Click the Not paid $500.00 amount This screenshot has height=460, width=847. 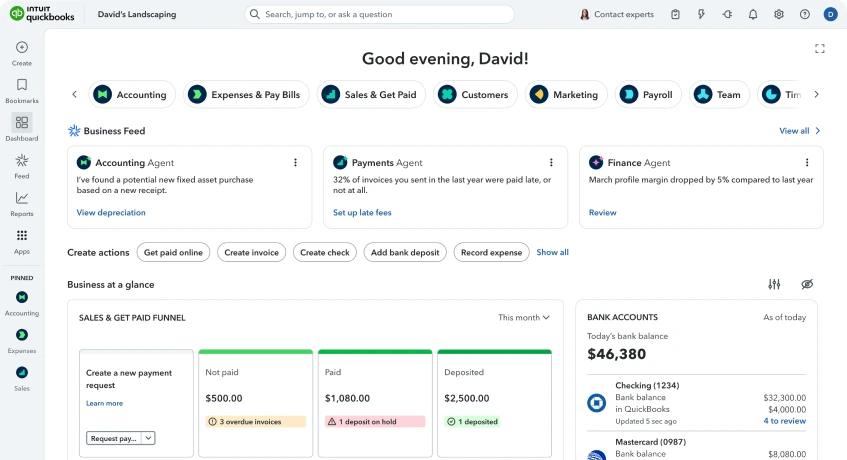224,398
